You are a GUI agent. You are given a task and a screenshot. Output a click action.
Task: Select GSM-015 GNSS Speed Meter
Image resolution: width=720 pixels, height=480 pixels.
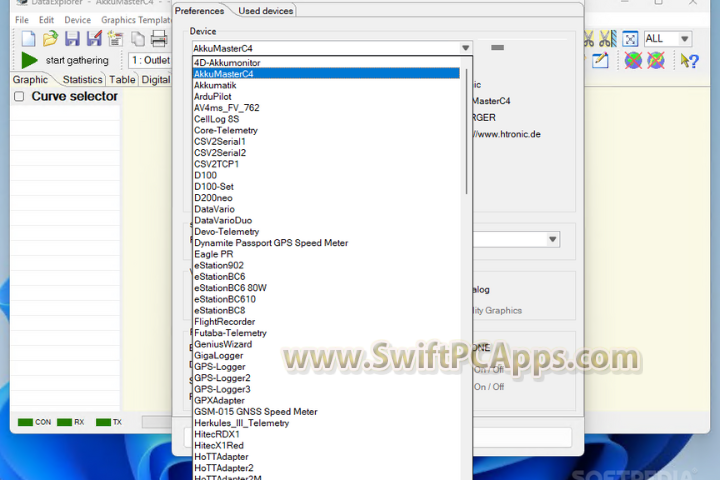[x=326, y=412]
